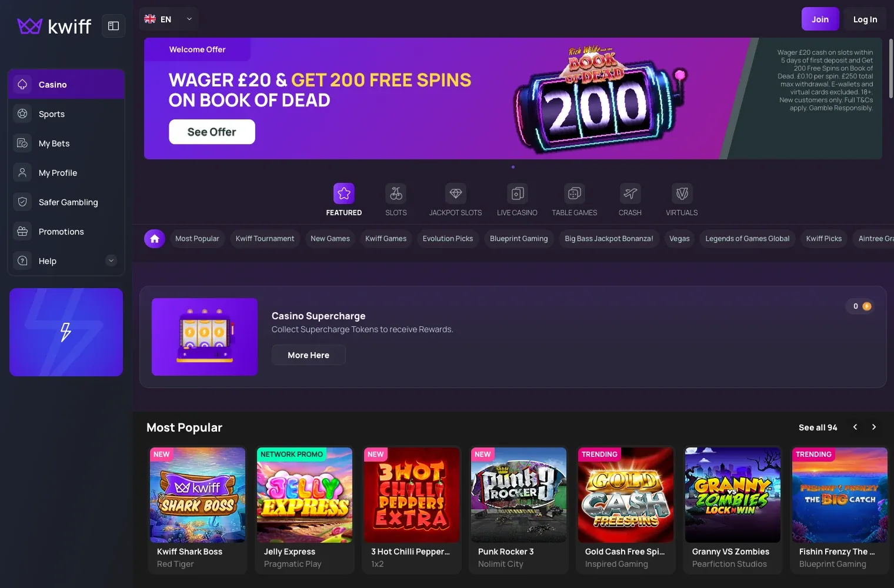
Task: Click See Offer on the welcome banner
Action: tap(212, 132)
